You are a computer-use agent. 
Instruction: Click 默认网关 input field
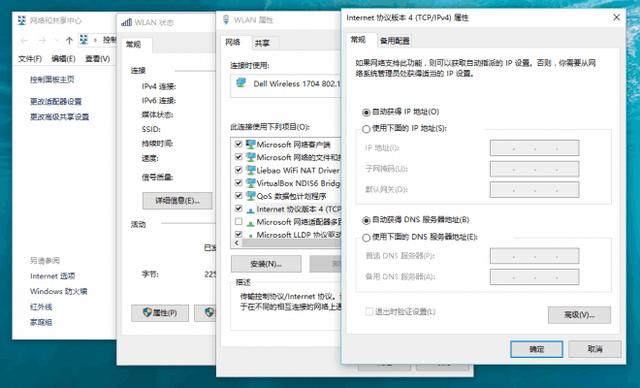click(534, 190)
